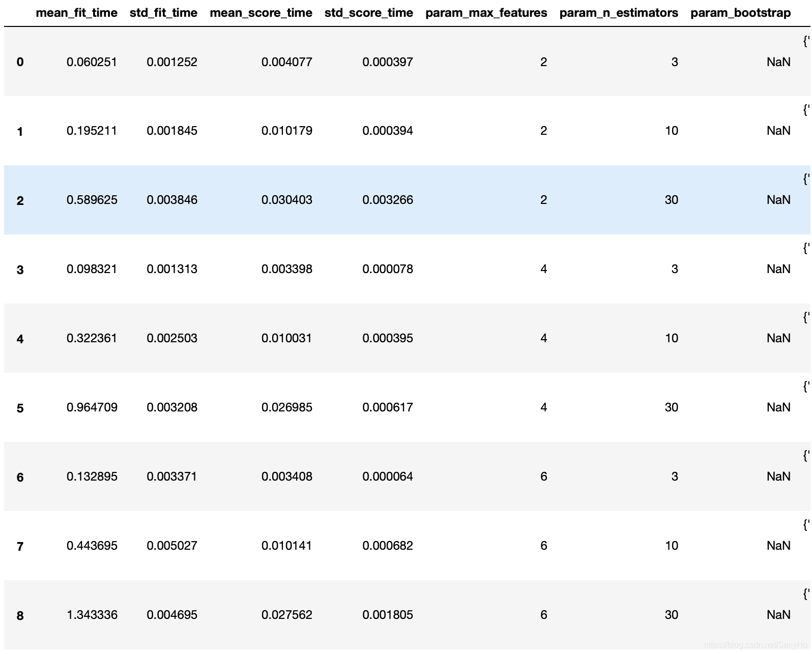Select row index 1
Image resolution: width=812 pixels, height=654 pixels.
pos(20,132)
